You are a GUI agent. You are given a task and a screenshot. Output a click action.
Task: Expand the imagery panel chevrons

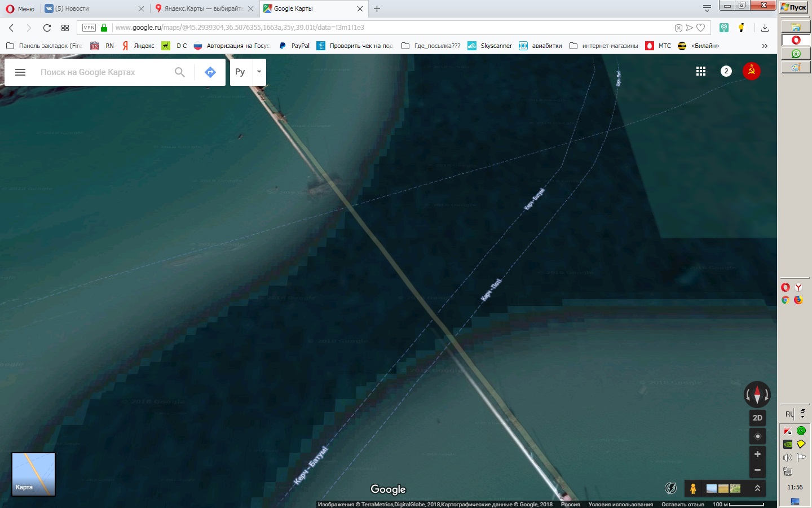757,488
